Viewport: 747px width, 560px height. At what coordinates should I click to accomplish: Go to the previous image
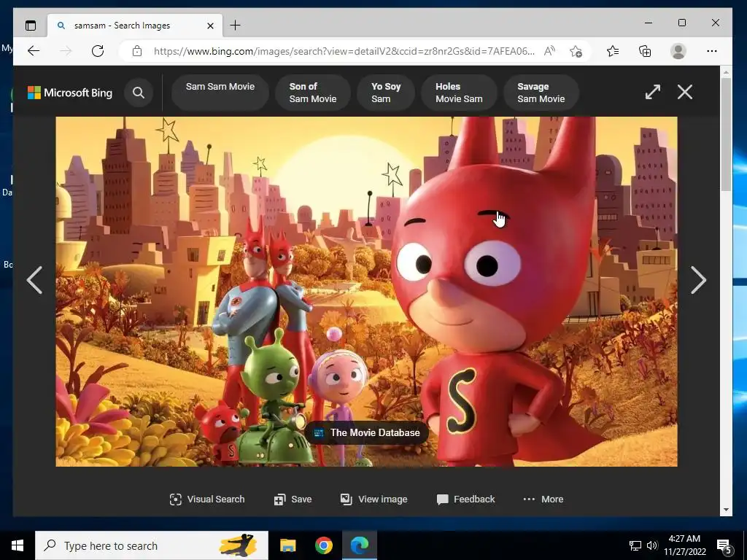(34, 280)
